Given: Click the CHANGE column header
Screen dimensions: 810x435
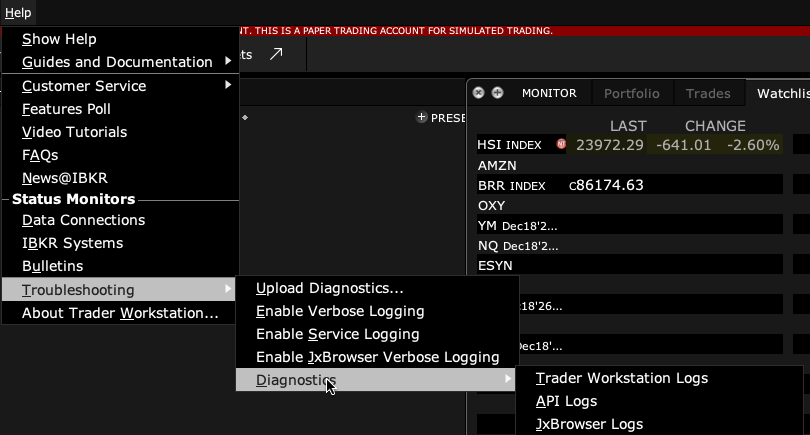Looking at the screenshot, I should coord(715,126).
